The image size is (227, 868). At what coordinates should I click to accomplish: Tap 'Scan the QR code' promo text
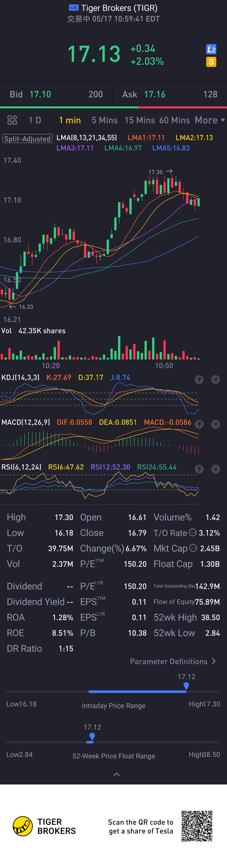click(x=140, y=827)
